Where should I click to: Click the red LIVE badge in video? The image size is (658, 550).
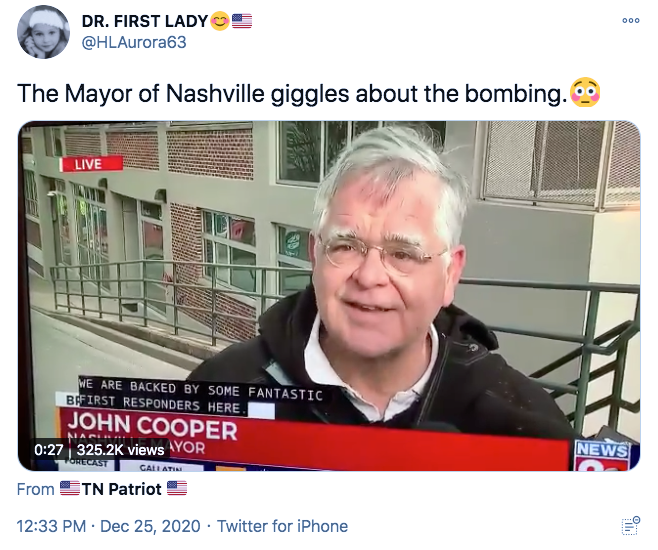pos(91,164)
